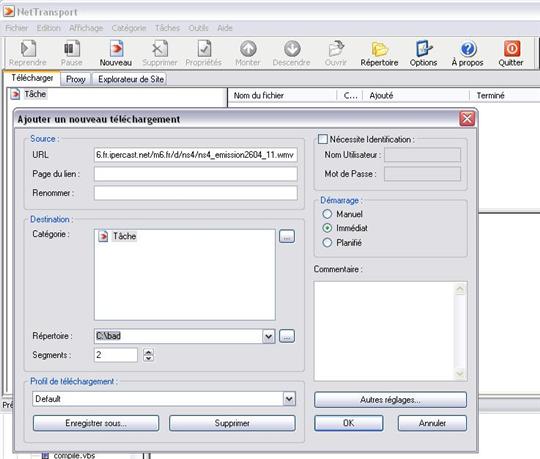540x459 pixels.
Task: Click the Catégorie browse (...) button
Action: [x=287, y=236]
